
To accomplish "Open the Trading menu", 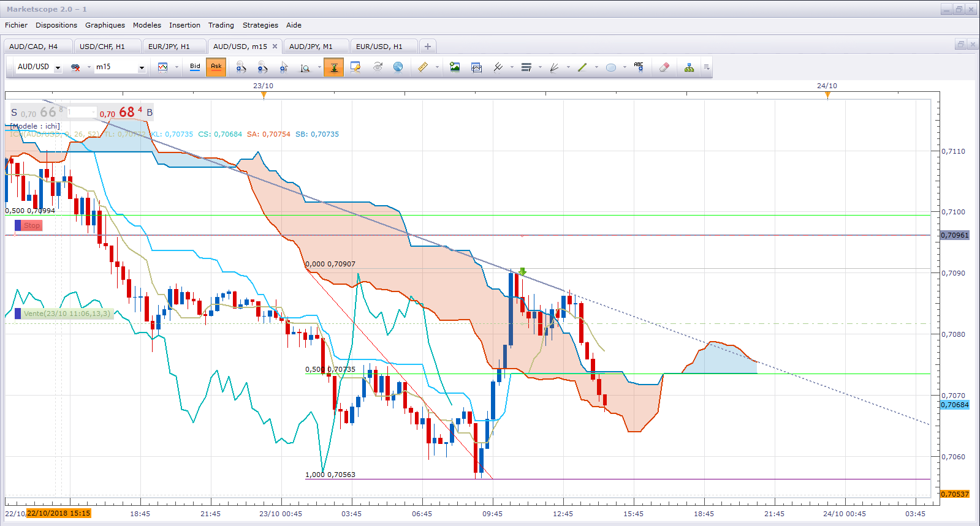I will 221,25.
